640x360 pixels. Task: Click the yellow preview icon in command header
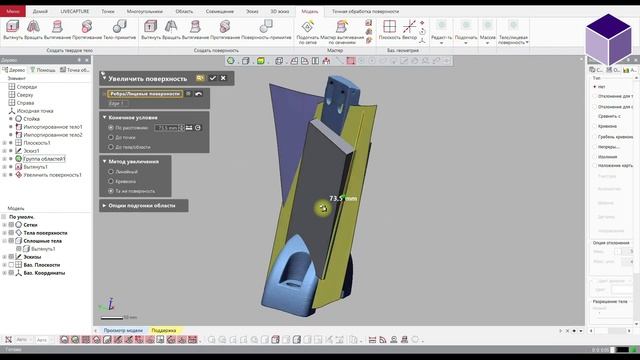pyautogui.click(x=200, y=78)
